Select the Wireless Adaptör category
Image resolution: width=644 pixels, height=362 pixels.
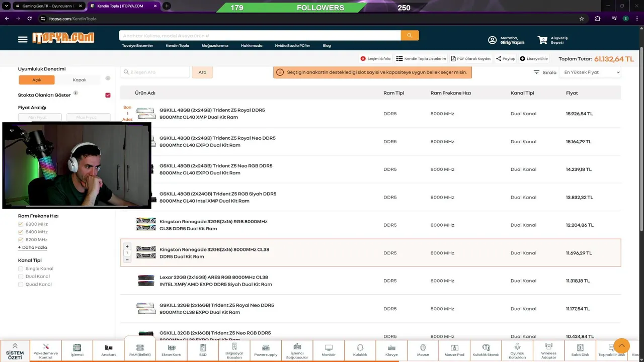coord(548,350)
